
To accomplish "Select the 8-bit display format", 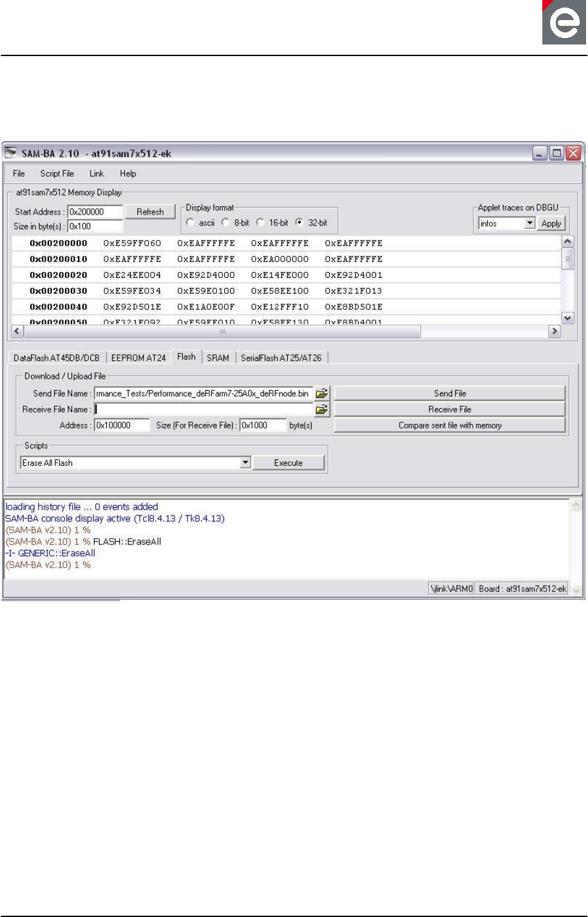I will [225, 222].
